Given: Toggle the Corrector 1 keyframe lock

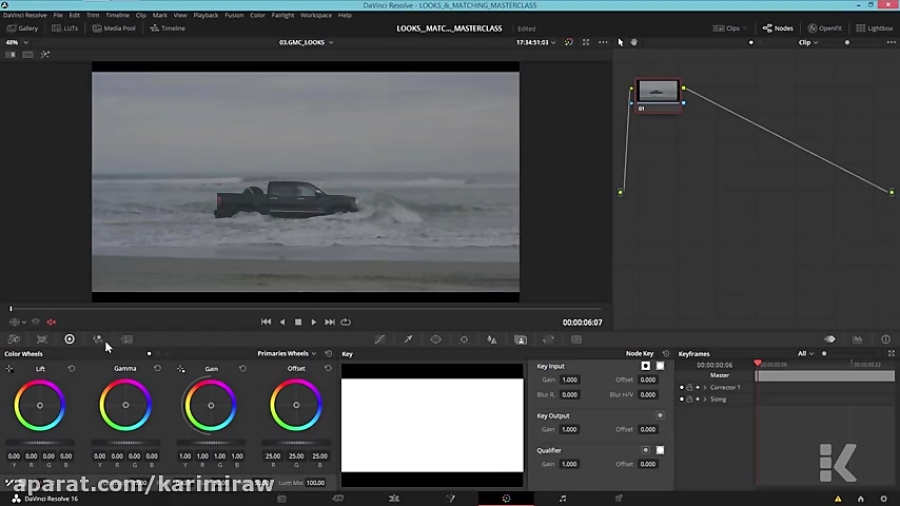Looking at the screenshot, I should coord(689,387).
